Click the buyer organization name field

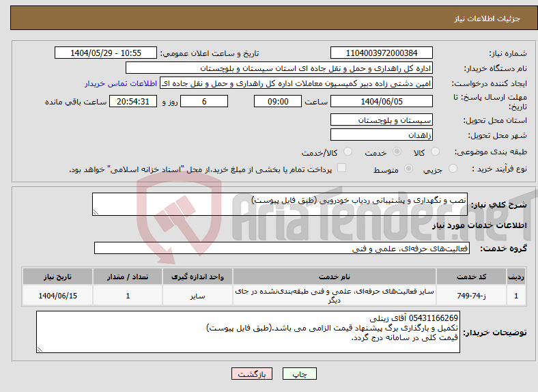click(279, 68)
